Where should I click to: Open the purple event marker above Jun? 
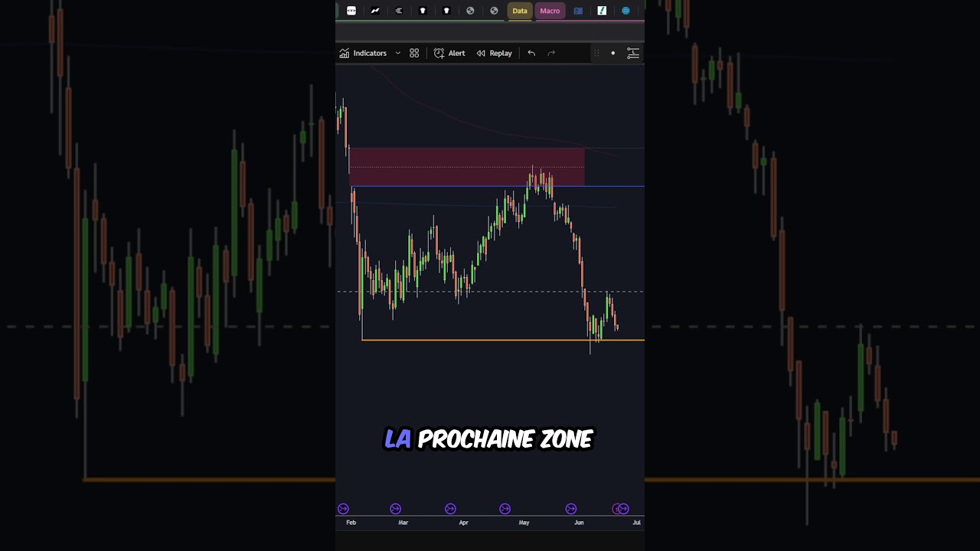click(570, 509)
